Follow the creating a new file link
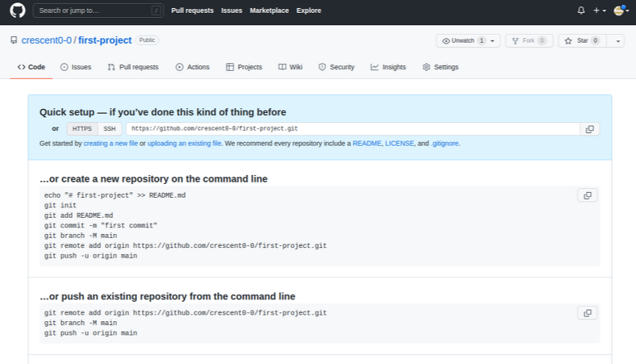 point(111,143)
